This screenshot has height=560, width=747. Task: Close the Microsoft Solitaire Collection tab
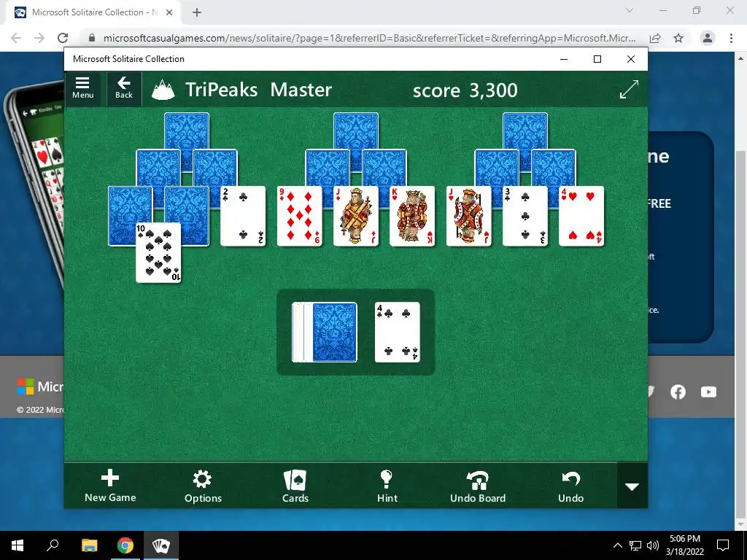pos(169,13)
